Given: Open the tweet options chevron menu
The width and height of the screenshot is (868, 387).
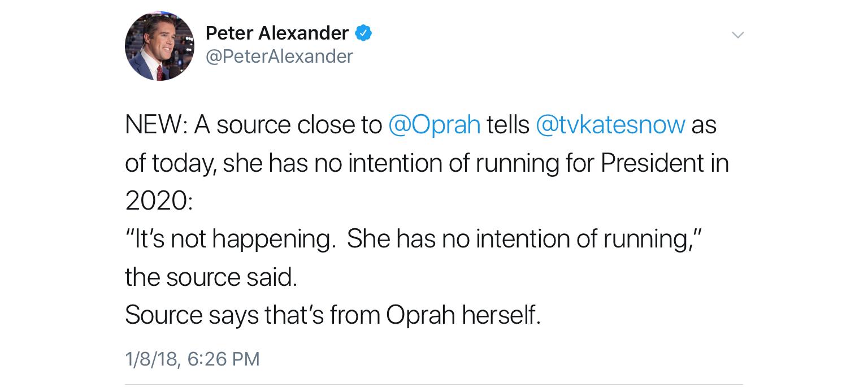Looking at the screenshot, I should [737, 35].
